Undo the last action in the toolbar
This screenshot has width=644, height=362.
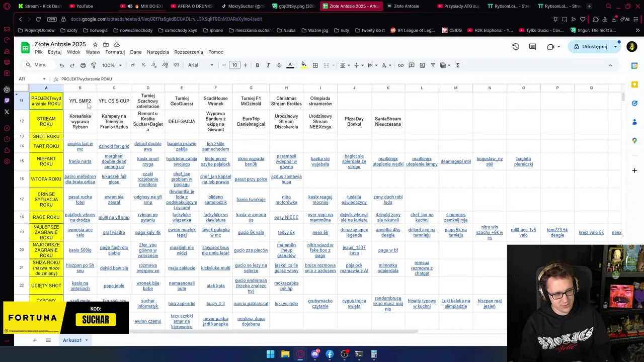tap(61, 65)
